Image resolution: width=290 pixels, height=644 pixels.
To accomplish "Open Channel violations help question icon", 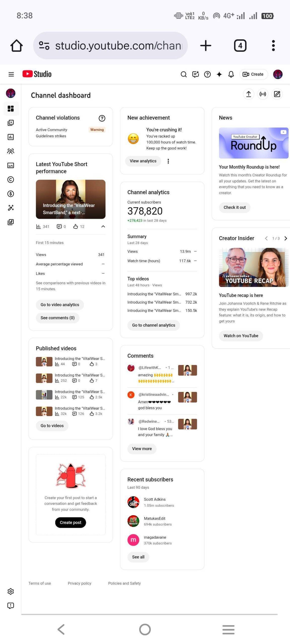I will click(x=102, y=118).
